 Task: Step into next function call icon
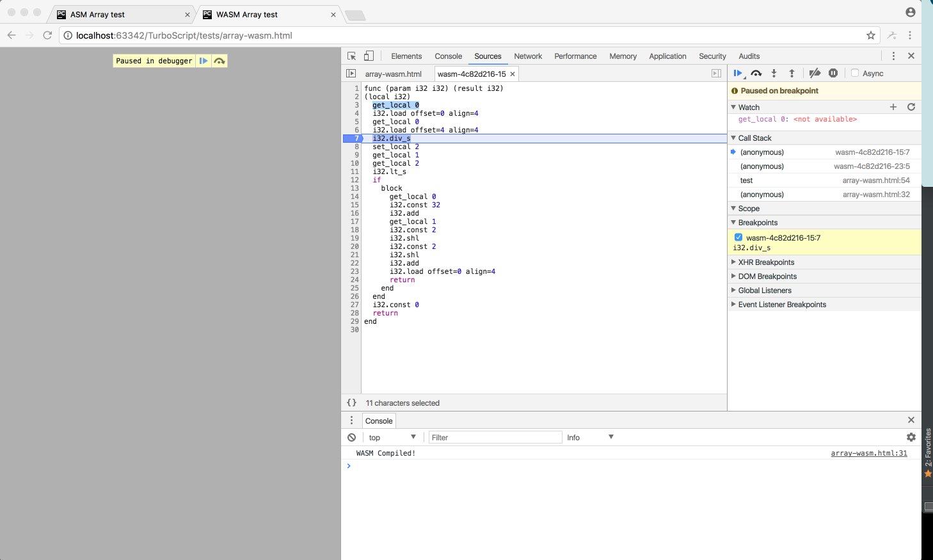(774, 74)
